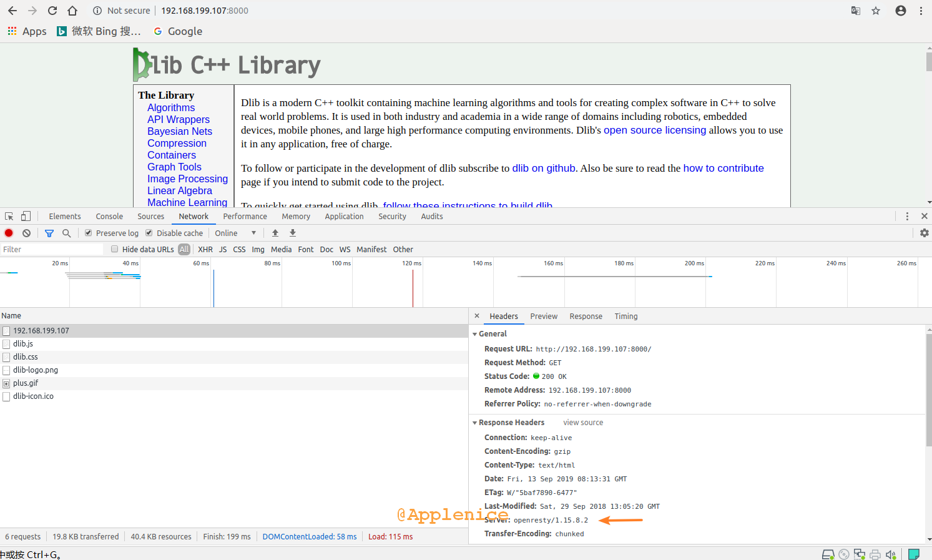
Task: Bookmark this page with the star icon
Action: coord(876,11)
